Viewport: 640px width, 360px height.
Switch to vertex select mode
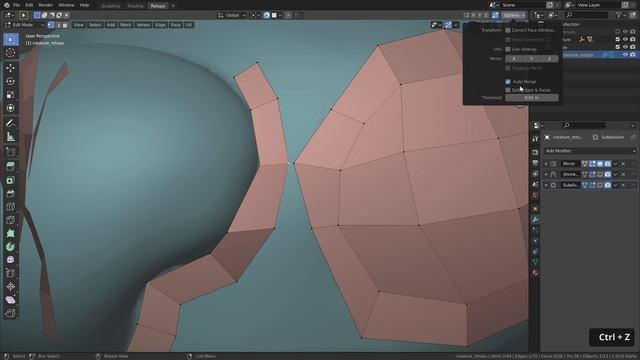pos(51,25)
